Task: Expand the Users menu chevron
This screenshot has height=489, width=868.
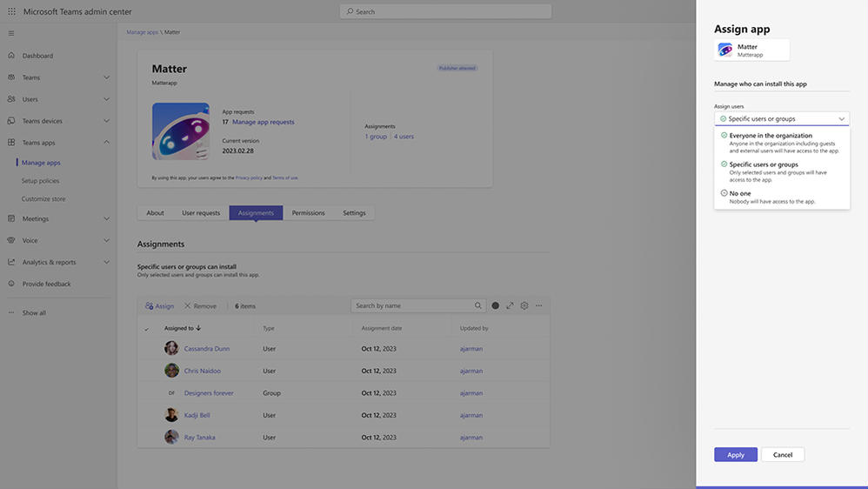Action: click(106, 99)
